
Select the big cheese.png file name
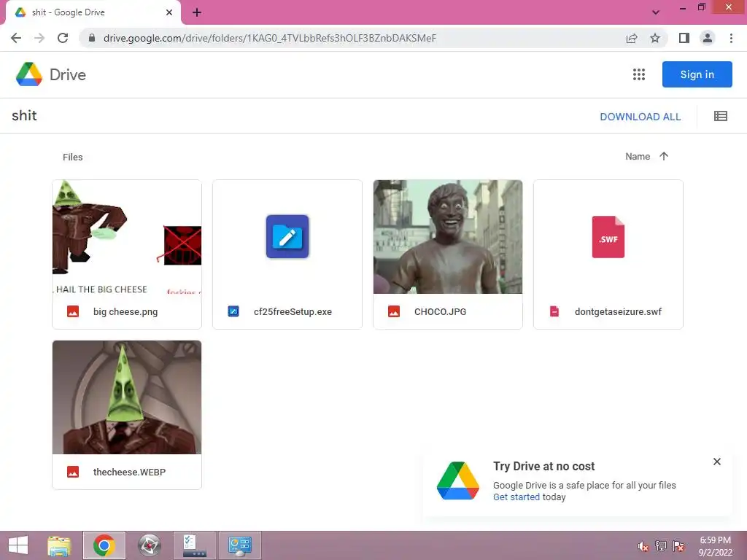pyautogui.click(x=125, y=312)
